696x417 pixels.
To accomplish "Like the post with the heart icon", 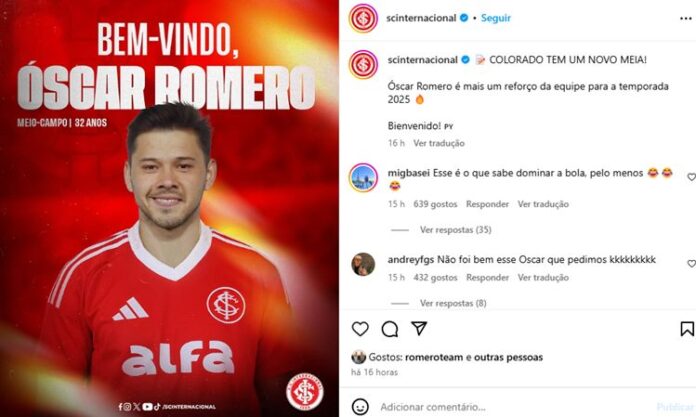I will pos(360,329).
